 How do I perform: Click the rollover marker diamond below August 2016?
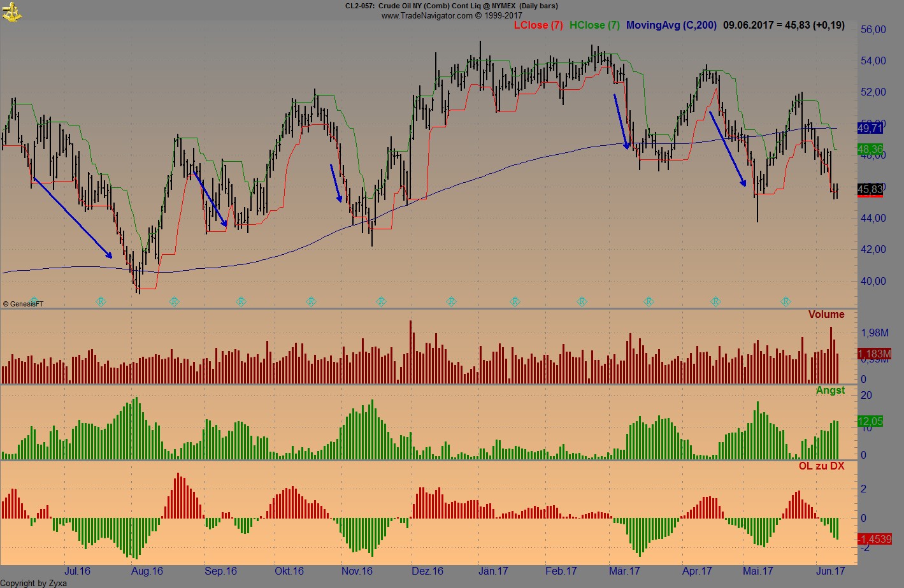(x=174, y=301)
